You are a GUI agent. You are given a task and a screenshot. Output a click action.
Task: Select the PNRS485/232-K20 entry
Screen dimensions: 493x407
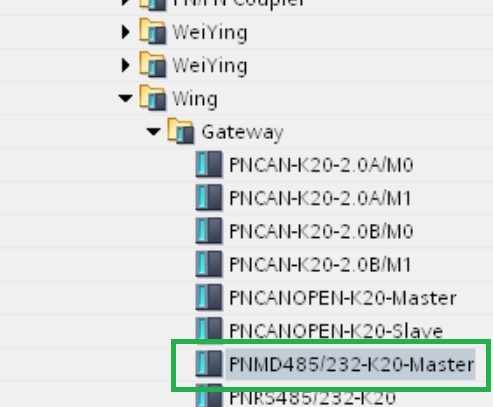312,398
